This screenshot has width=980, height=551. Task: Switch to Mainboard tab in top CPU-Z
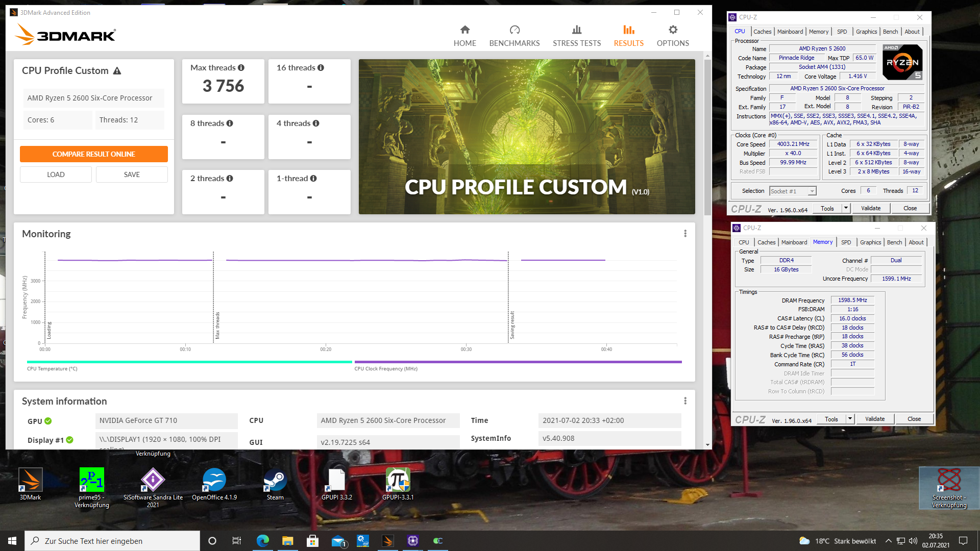pos(790,32)
